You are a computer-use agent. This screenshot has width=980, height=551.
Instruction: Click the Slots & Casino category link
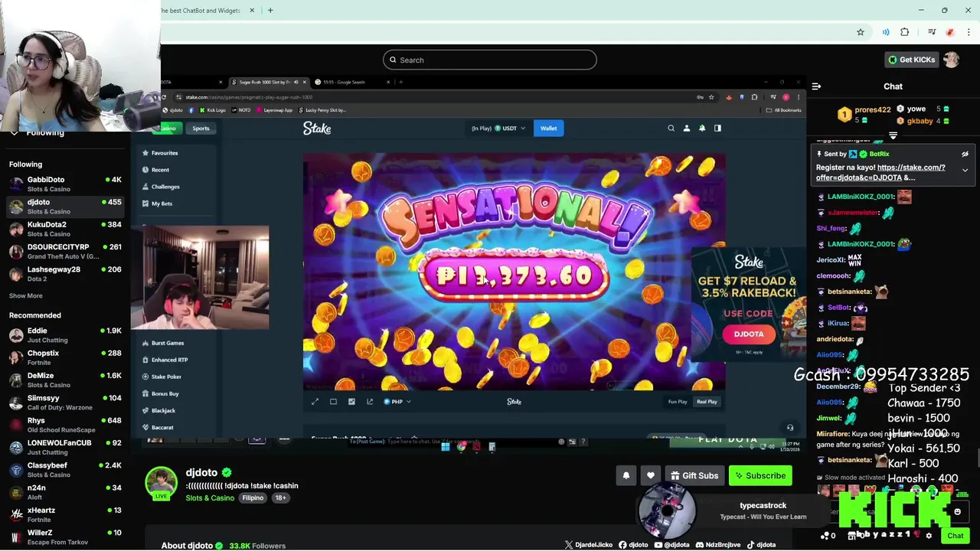coord(210,498)
